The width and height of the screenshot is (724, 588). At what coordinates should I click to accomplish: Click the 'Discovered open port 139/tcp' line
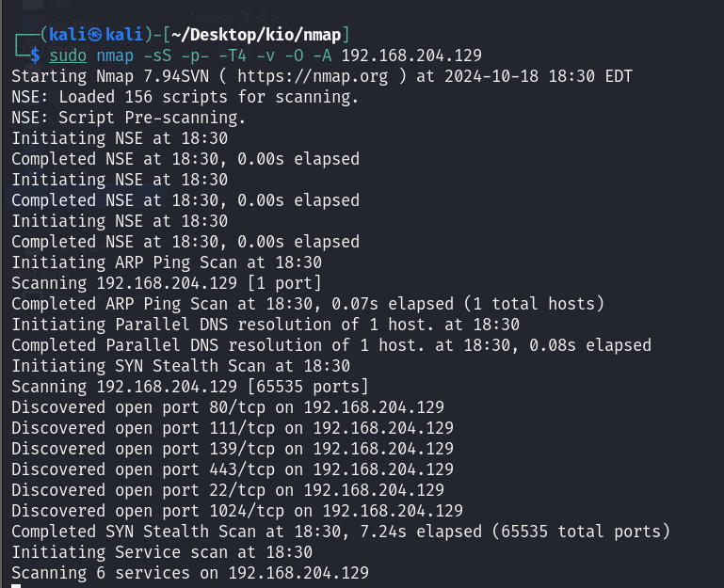(x=233, y=449)
